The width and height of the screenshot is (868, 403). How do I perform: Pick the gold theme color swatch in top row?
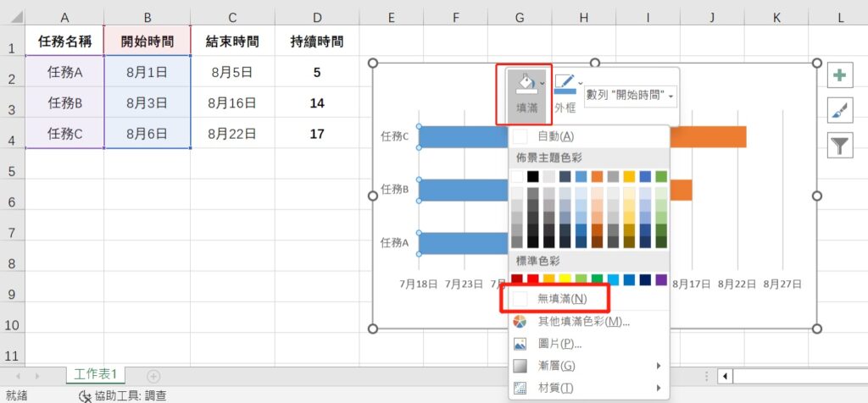pyautogui.click(x=630, y=176)
